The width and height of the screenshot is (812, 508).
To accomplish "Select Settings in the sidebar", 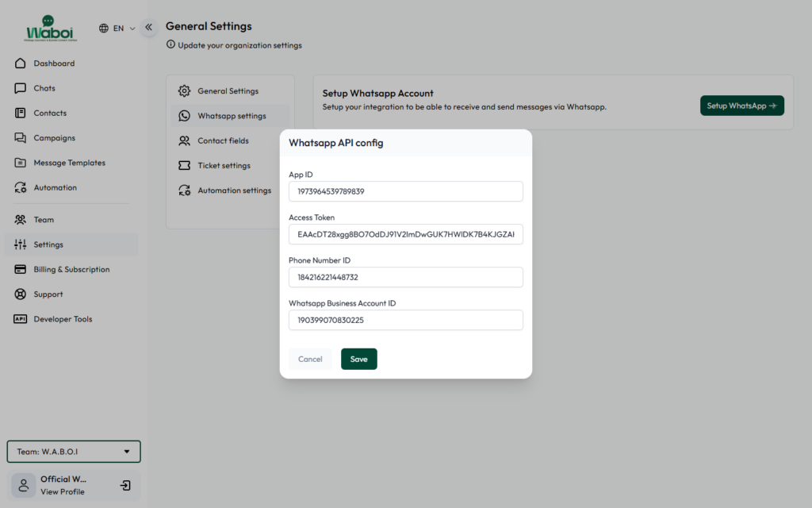I will point(71,244).
